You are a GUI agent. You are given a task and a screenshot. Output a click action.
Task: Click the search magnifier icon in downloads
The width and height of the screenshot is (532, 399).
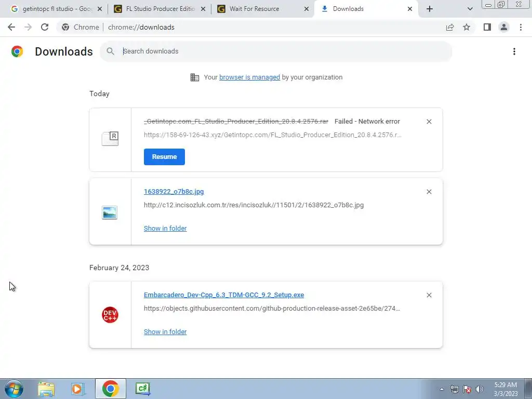pyautogui.click(x=110, y=51)
